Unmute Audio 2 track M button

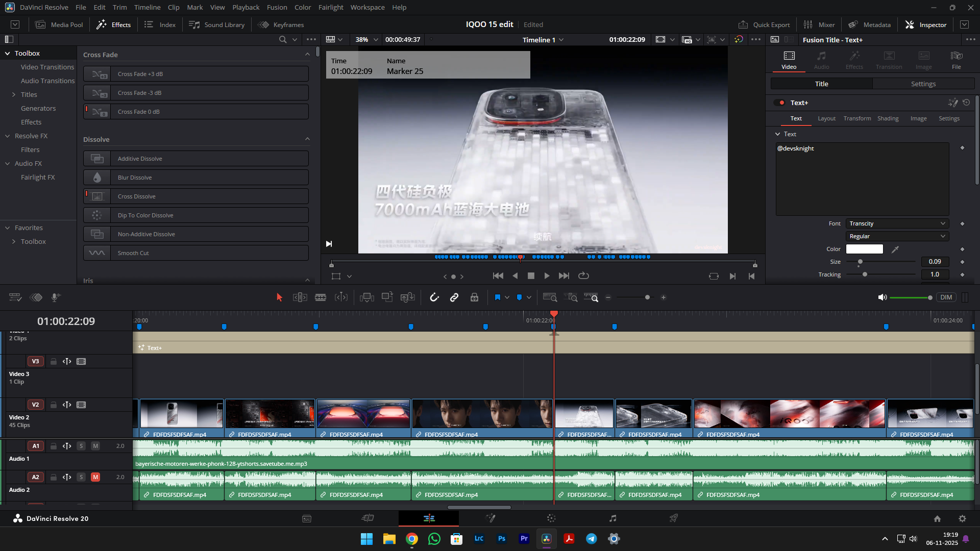95,477
